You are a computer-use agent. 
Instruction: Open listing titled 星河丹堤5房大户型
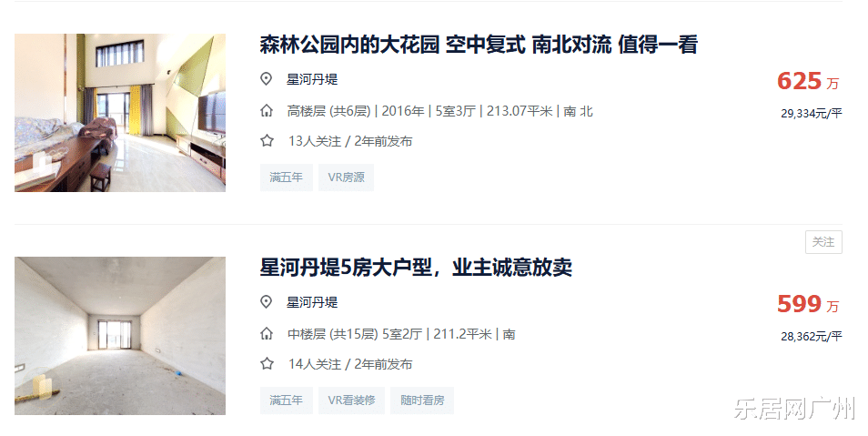pos(416,268)
